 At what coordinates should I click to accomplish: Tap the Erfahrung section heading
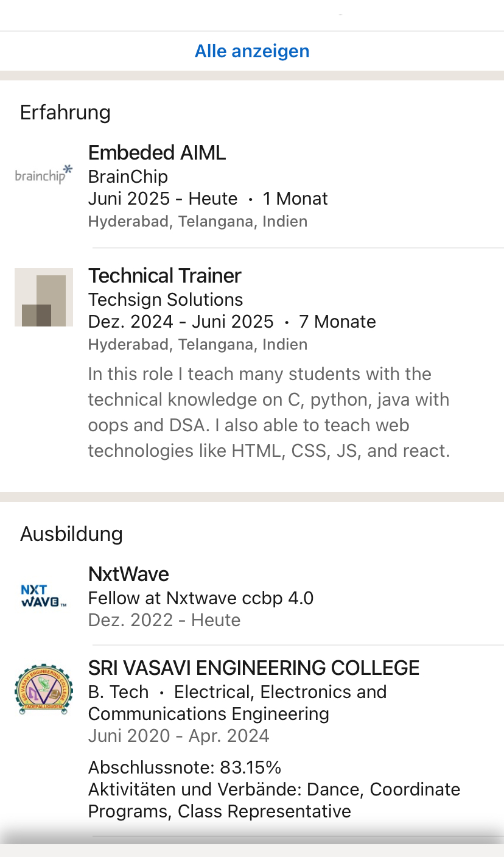pyautogui.click(x=65, y=113)
